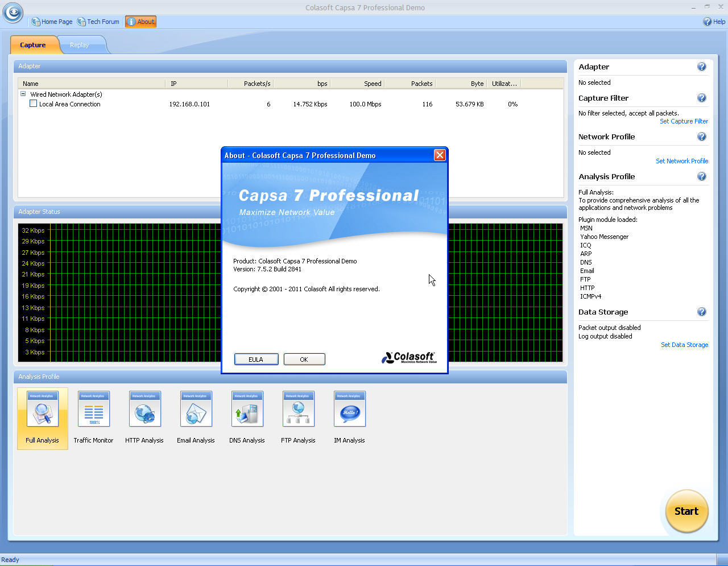Collapse the Wired Network Adapter(s) tree node
Image resolution: width=728 pixels, height=566 pixels.
23,94
